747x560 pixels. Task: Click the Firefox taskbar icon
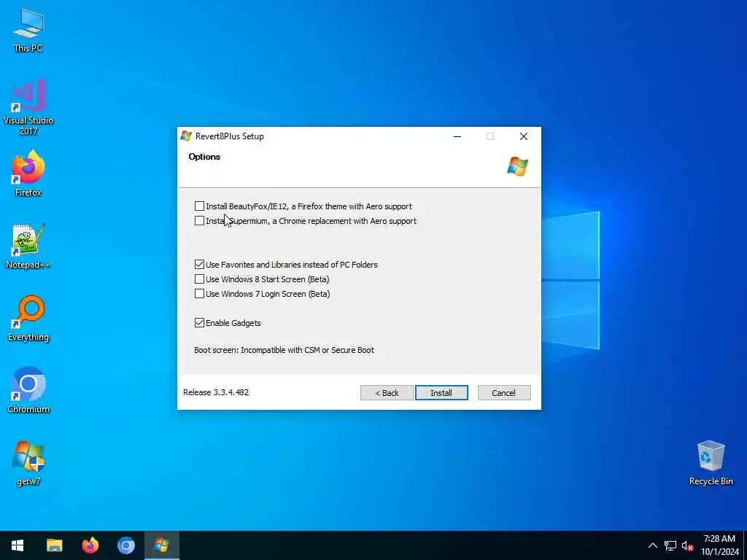[x=90, y=545]
